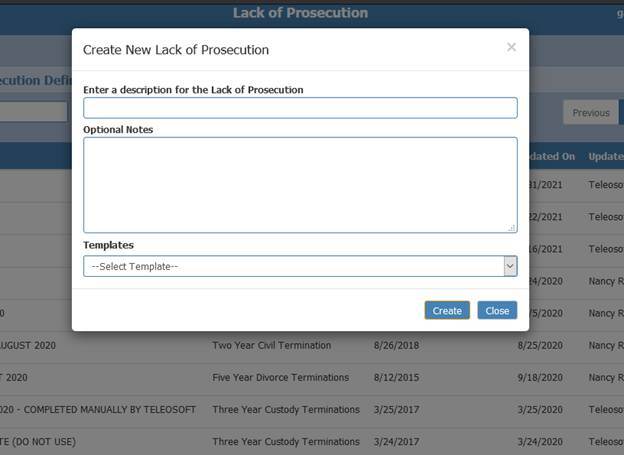
Task: Click the Close button in the dialog footer
Action: 497,310
